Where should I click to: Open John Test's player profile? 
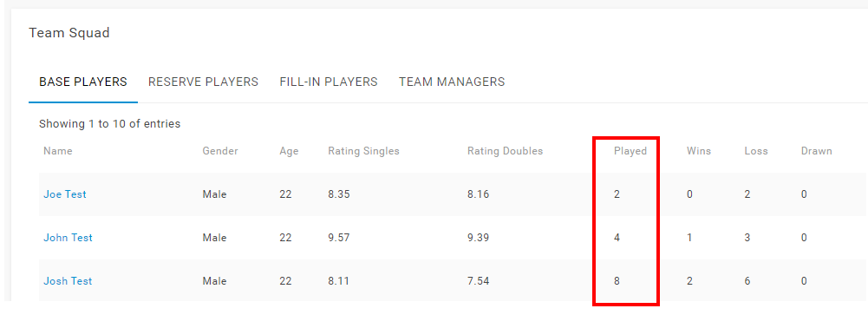point(69,238)
